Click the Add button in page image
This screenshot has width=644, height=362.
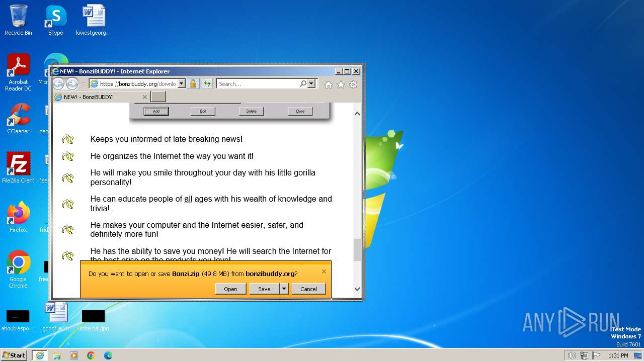coord(156,111)
